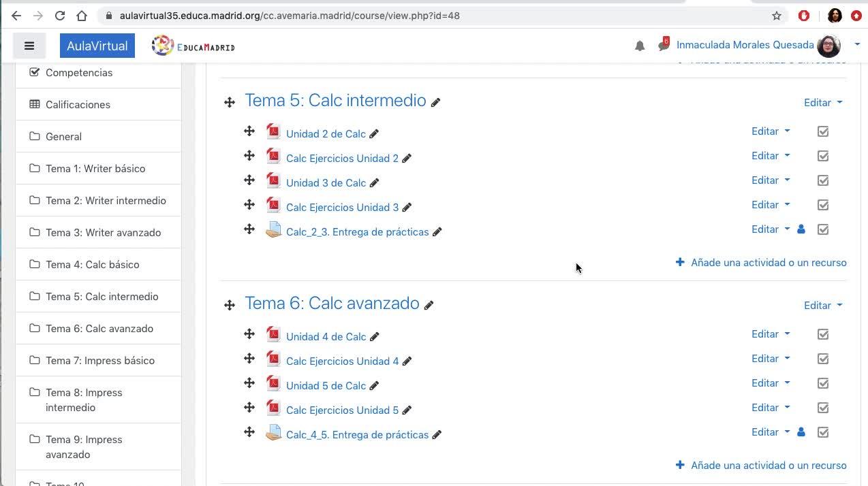Click pencil to rename Unidad 3 de Calc
The height and width of the screenshot is (486, 868).
coord(374,183)
